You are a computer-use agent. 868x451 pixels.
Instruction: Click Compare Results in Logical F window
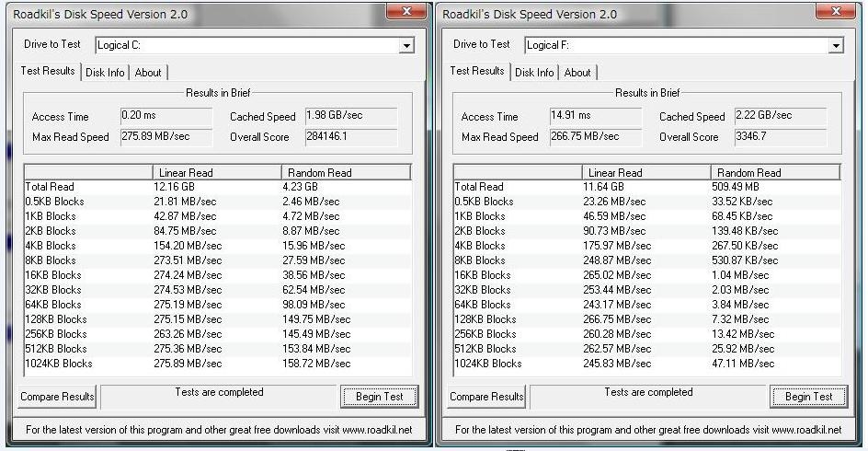pos(486,397)
